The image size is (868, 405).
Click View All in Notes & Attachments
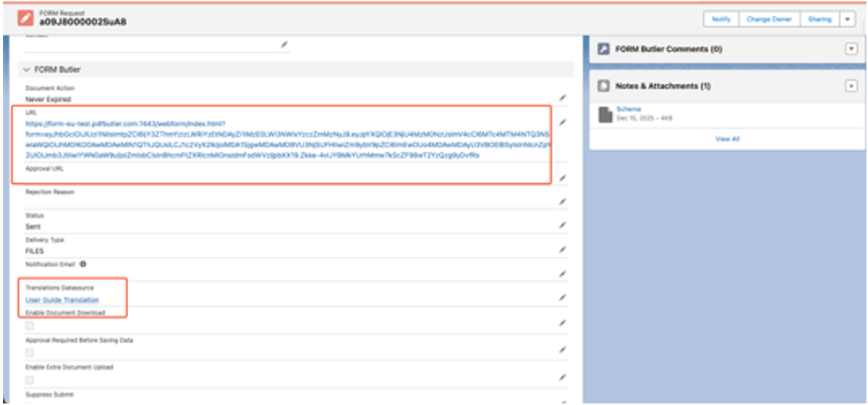[727, 139]
